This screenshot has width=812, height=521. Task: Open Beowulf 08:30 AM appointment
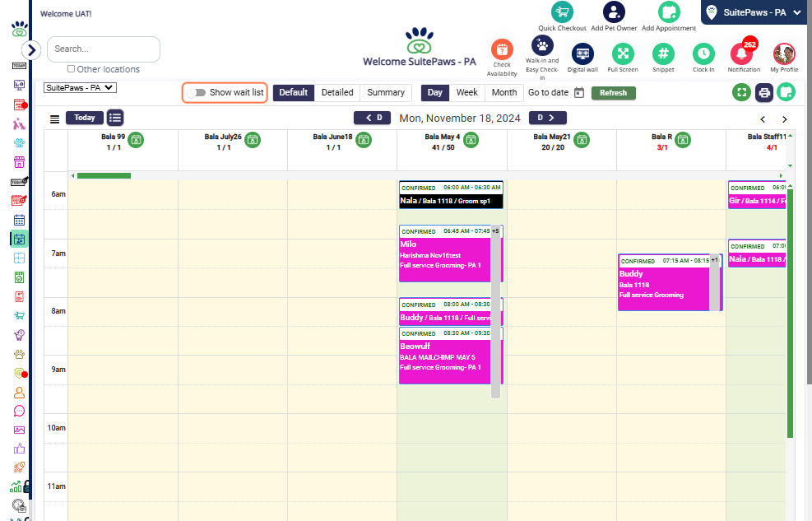445,356
